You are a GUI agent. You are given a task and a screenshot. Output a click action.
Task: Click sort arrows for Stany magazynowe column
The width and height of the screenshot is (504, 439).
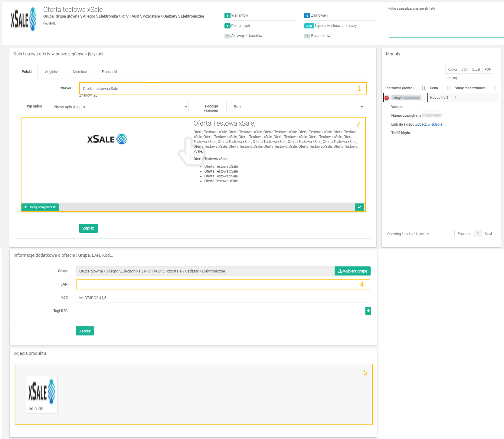(x=495, y=88)
